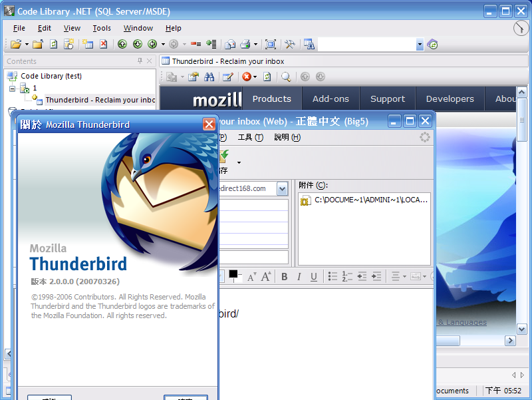
Task: Click the delete page red X icon
Action: [x=104, y=44]
